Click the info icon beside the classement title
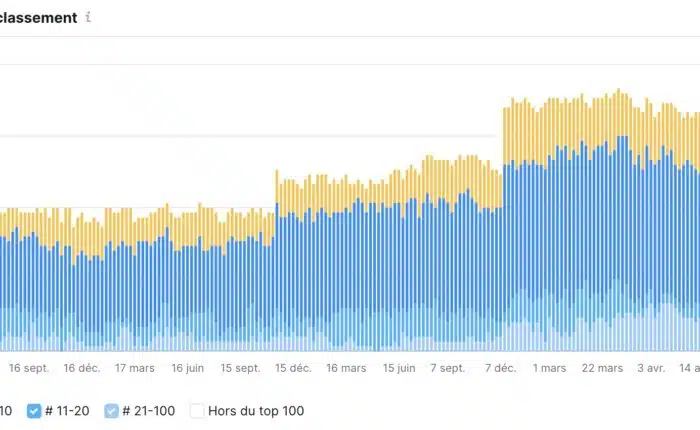Viewport: 700px width, 430px height. coord(89,18)
